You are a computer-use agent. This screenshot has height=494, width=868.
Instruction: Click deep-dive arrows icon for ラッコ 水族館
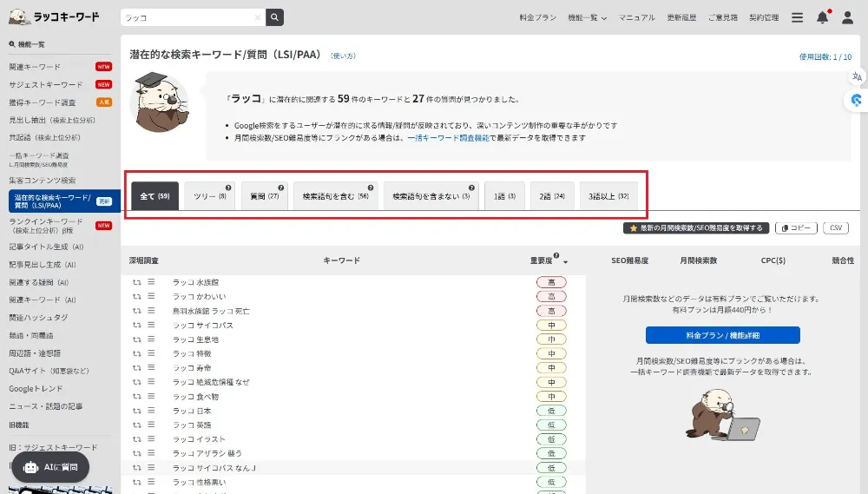coord(137,282)
